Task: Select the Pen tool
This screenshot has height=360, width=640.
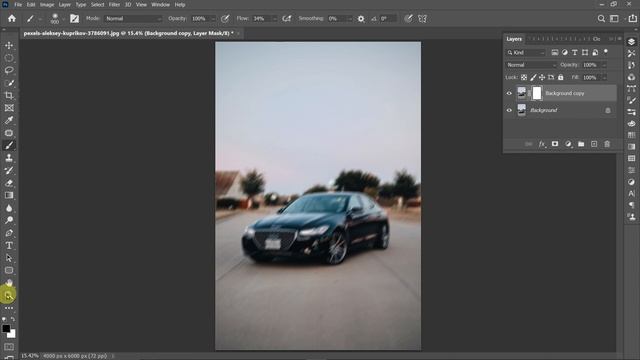Action: [x=9, y=233]
